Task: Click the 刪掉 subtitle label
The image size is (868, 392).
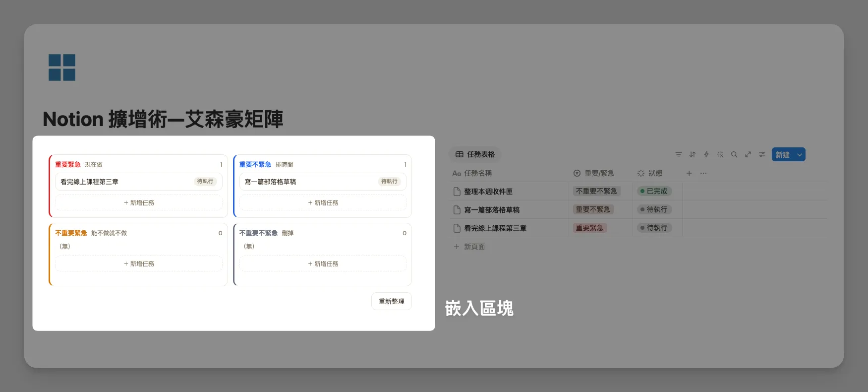Action: coord(288,233)
